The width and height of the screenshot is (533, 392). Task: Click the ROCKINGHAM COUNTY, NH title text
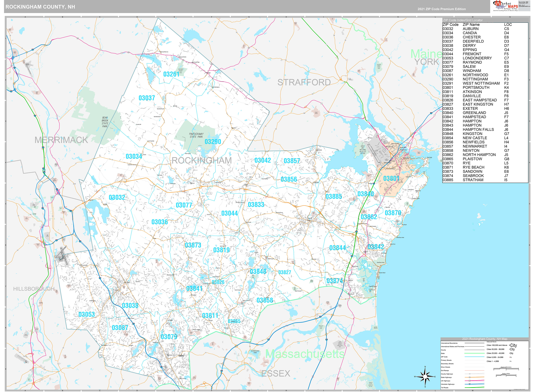tap(40, 7)
